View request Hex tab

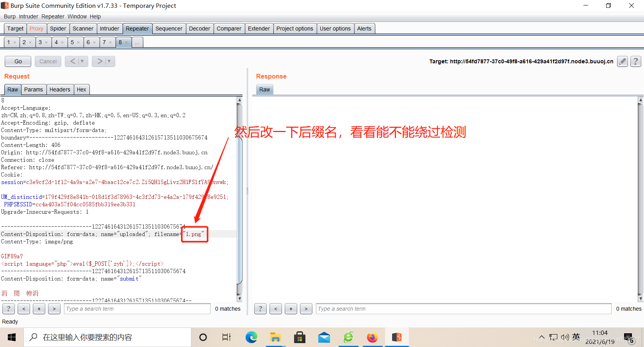81,89
